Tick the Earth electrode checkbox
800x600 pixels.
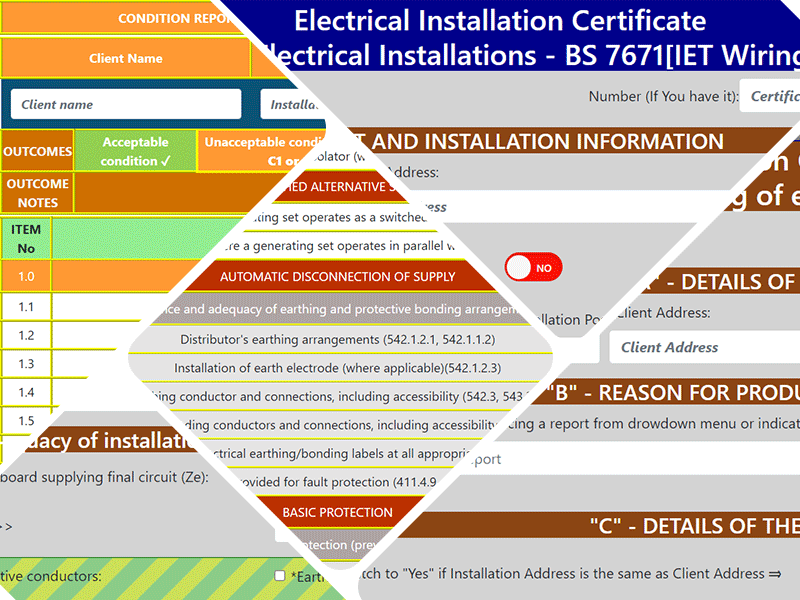(x=277, y=574)
